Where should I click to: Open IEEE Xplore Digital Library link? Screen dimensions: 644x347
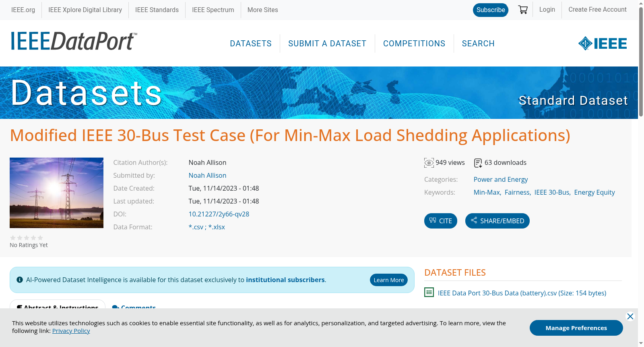point(85,10)
